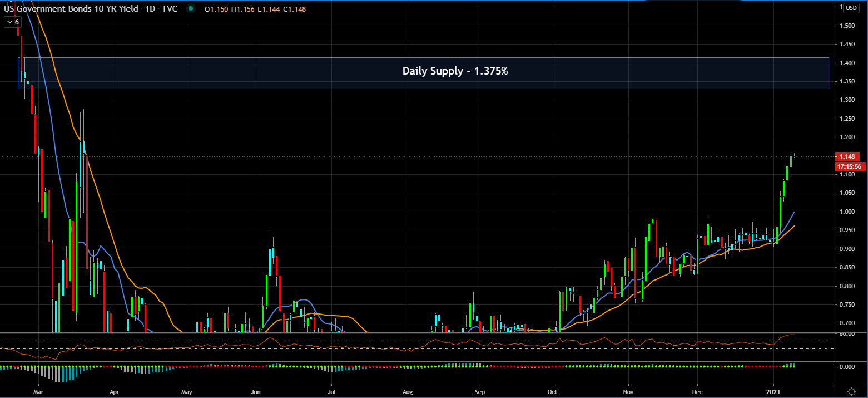Screen dimensions: 868x398
Task: Click the Sep label on time axis
Action: (480, 392)
